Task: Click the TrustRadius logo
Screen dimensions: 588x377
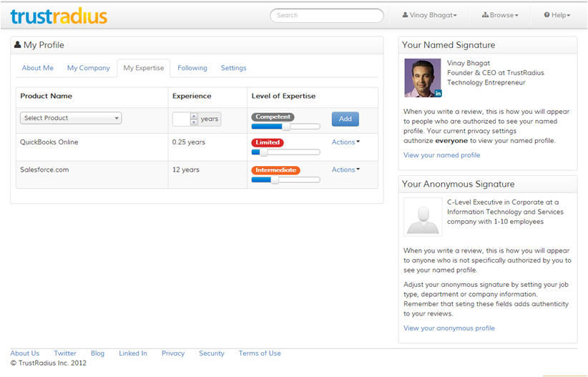Action: pyautogui.click(x=59, y=16)
